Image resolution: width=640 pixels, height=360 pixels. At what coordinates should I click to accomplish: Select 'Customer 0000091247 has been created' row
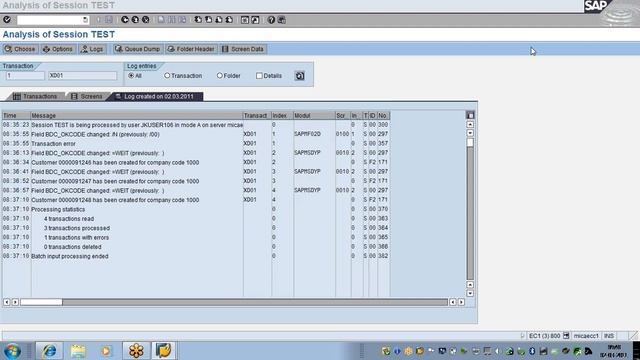pos(196,181)
